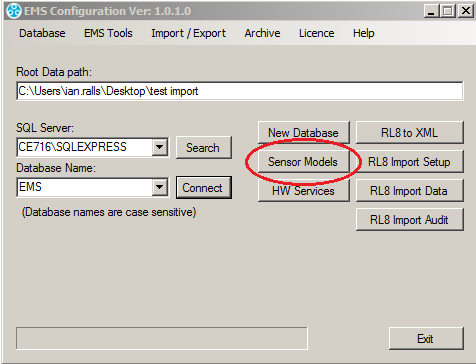Viewport: 476px width, 364px height.
Task: Open the EMS Tools menu
Action: click(108, 33)
